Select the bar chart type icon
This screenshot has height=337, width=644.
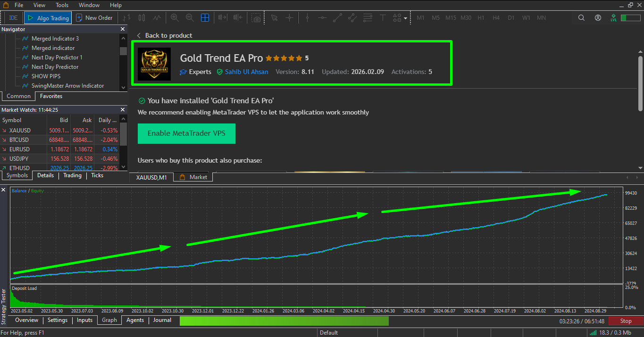[126, 18]
